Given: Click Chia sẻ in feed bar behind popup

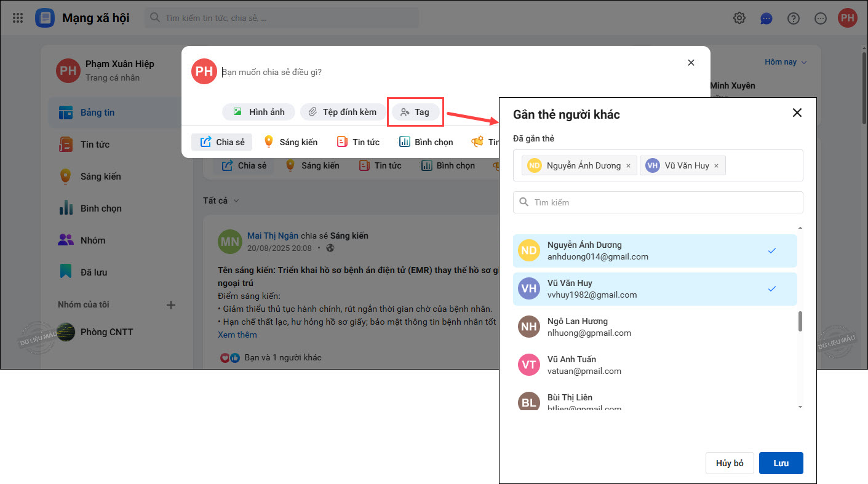Looking at the screenshot, I should pyautogui.click(x=244, y=165).
